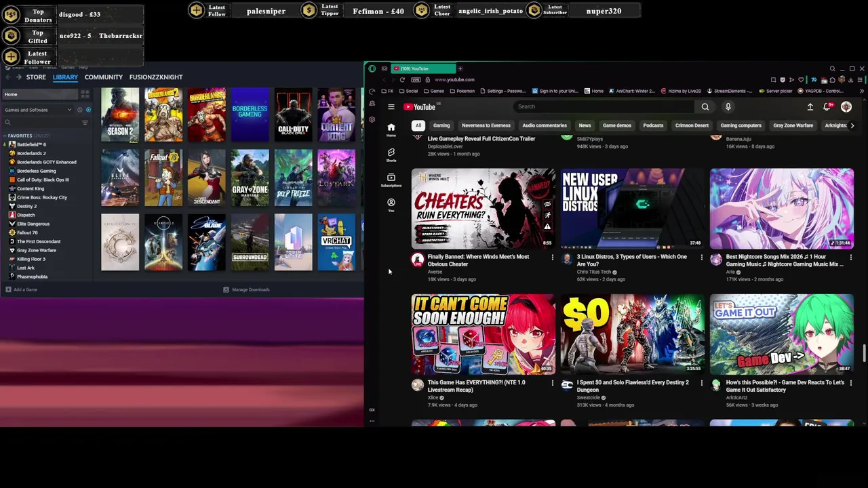The width and height of the screenshot is (868, 488).
Task: Open YouTube notifications bell
Action: point(827,107)
